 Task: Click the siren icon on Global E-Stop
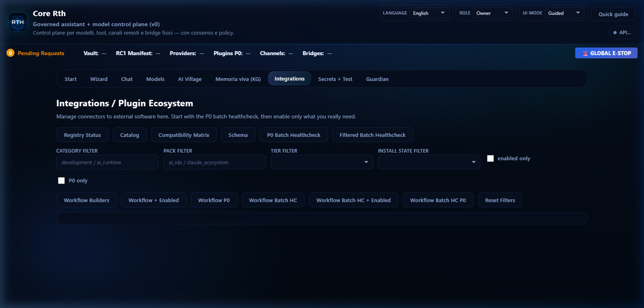click(x=585, y=53)
